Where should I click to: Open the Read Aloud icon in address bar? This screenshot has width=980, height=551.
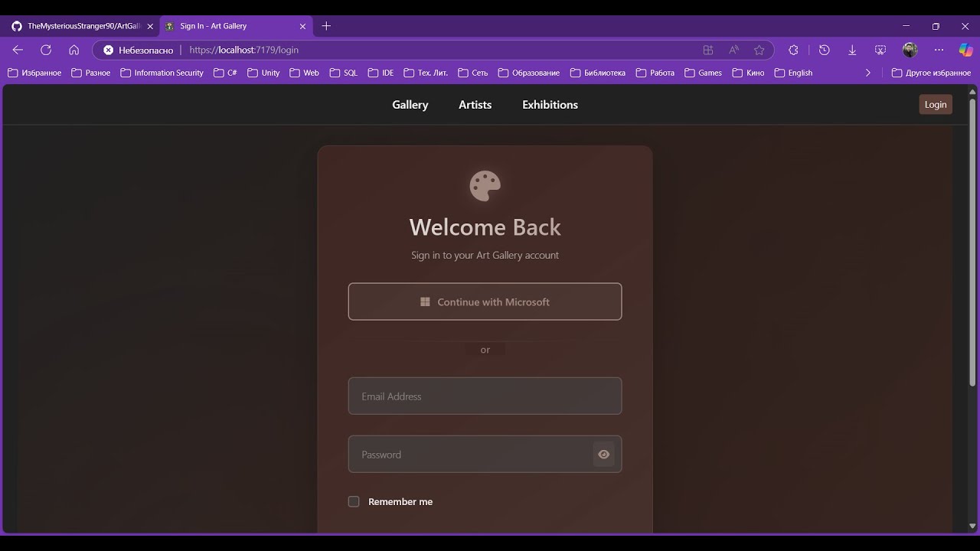point(733,50)
